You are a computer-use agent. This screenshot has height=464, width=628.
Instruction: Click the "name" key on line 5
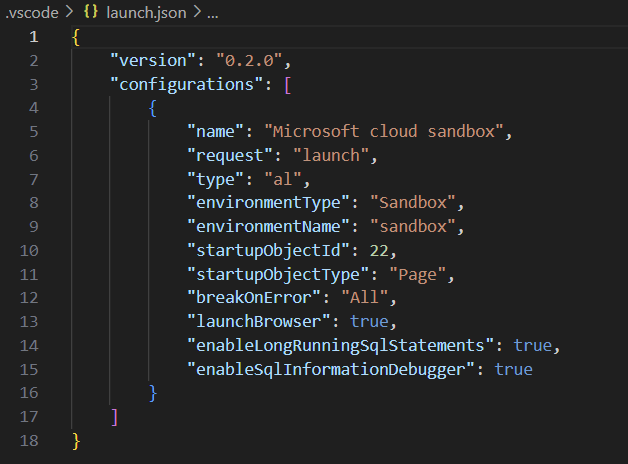click(215, 132)
